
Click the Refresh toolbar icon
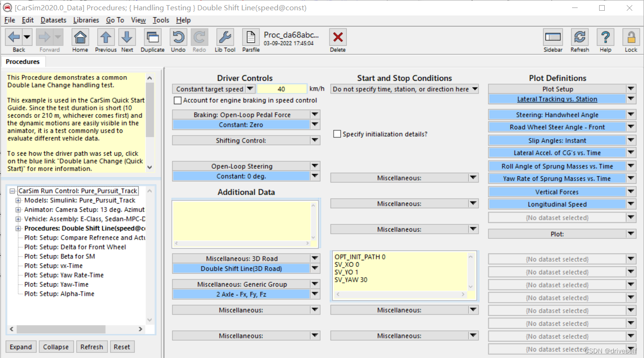coord(580,37)
